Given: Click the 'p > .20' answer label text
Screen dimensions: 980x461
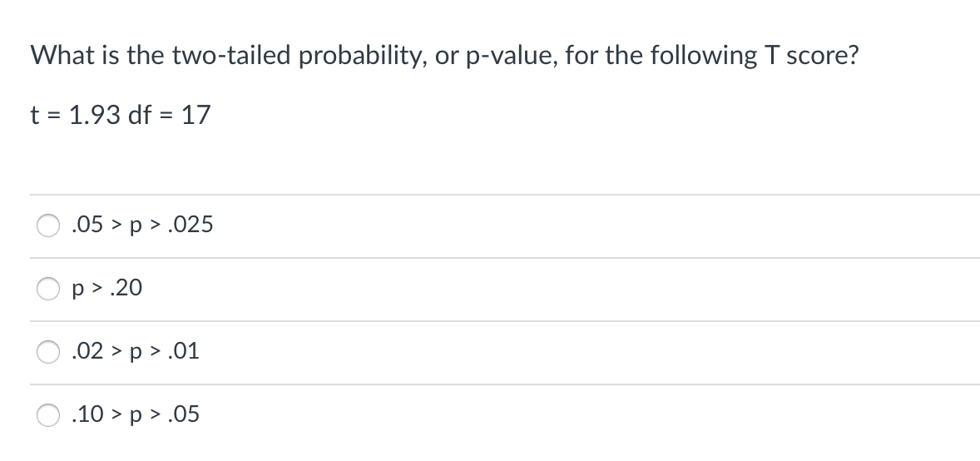Looking at the screenshot, I should tap(107, 289).
